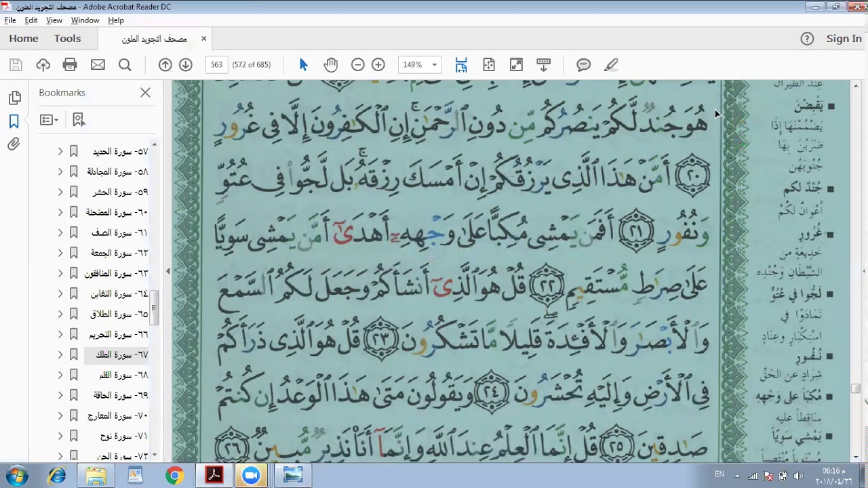Click the fit width scrolling icon
868x488 pixels.
461,64
